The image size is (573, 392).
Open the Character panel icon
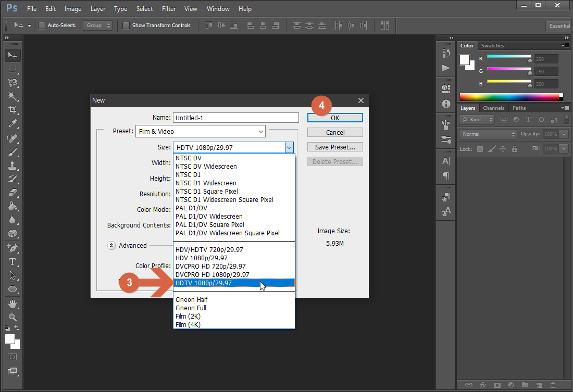[x=446, y=161]
